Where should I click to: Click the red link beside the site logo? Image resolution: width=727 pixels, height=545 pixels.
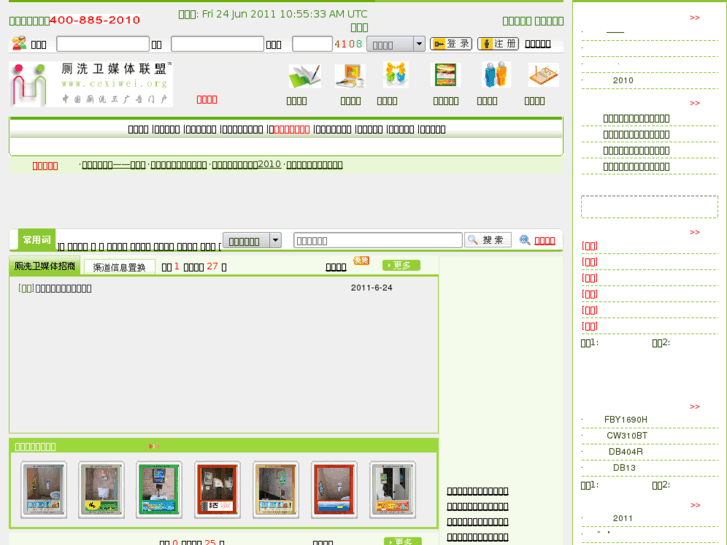tap(207, 100)
